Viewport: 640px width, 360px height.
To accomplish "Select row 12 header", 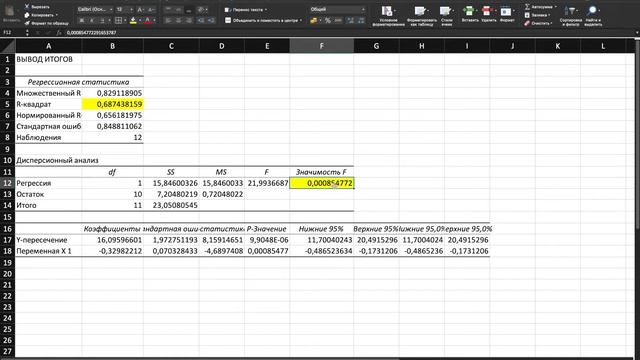I will coord(7,183).
